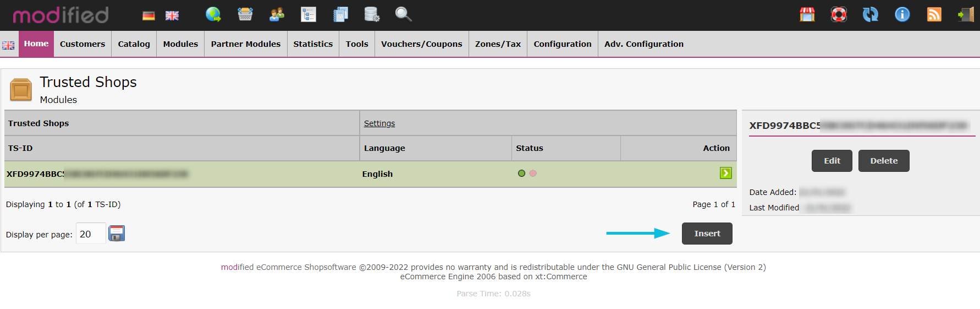Image resolution: width=980 pixels, height=309 pixels.
Task: Open the customers people icon
Action: click(x=277, y=14)
